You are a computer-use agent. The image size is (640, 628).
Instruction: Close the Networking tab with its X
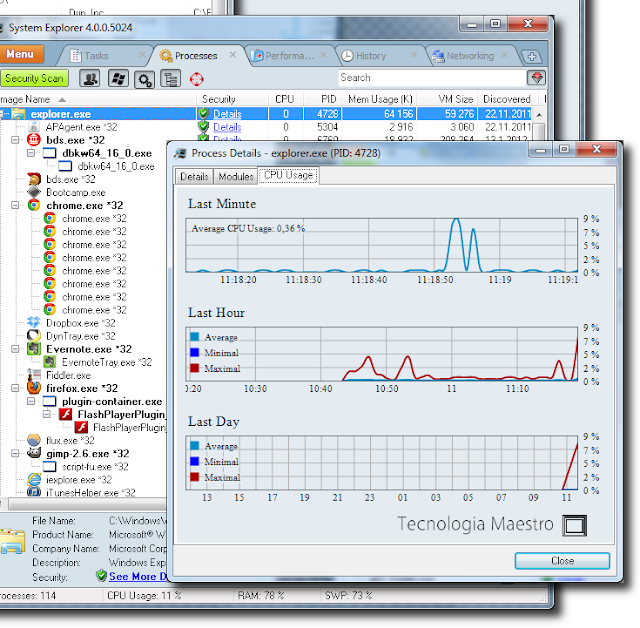click(x=504, y=55)
